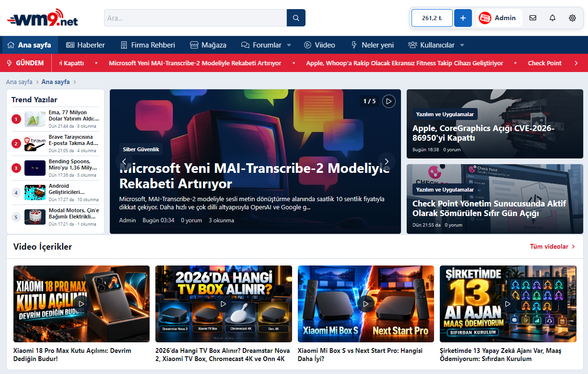Image resolution: width=588 pixels, height=374 pixels.
Task: Click the Tüm videolar link
Action: point(553,246)
